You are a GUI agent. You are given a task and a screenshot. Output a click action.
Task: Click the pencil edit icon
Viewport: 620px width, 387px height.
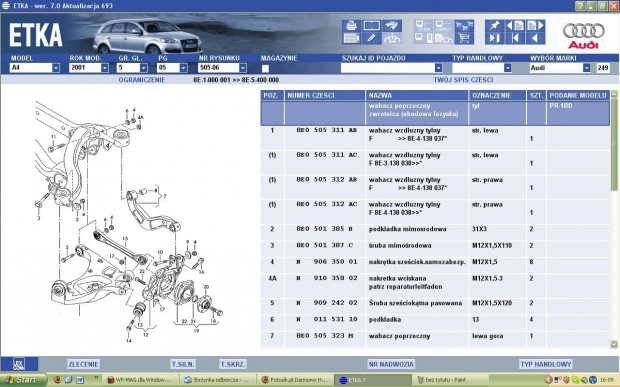pos(371,38)
